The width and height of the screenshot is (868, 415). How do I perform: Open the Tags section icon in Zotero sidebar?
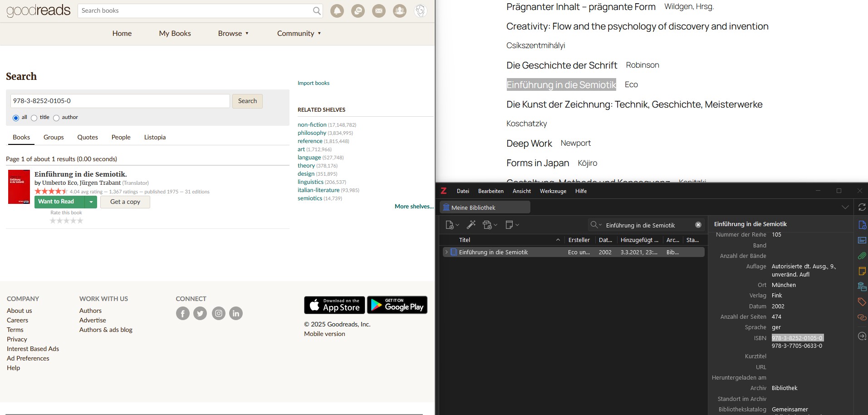click(862, 302)
